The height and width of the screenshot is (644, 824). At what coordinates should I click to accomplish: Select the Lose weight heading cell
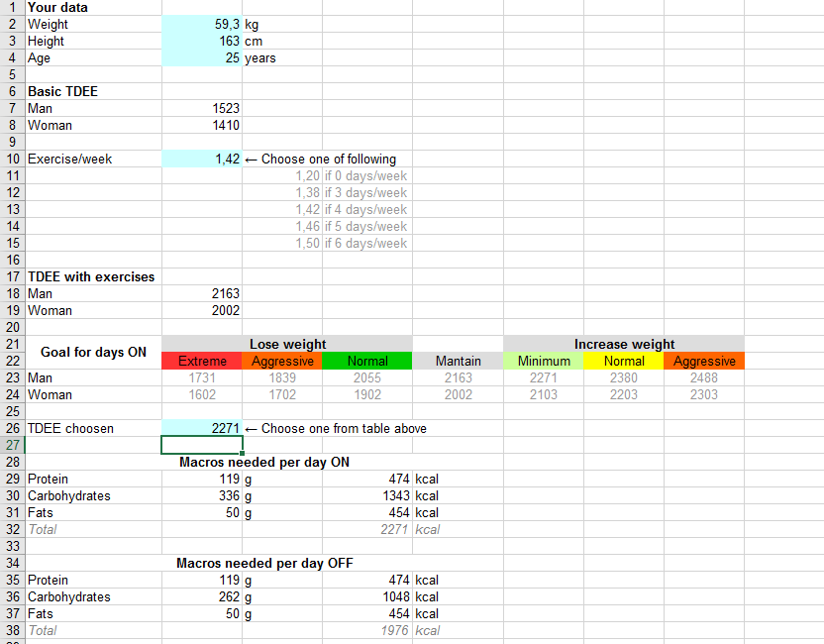pos(287,344)
